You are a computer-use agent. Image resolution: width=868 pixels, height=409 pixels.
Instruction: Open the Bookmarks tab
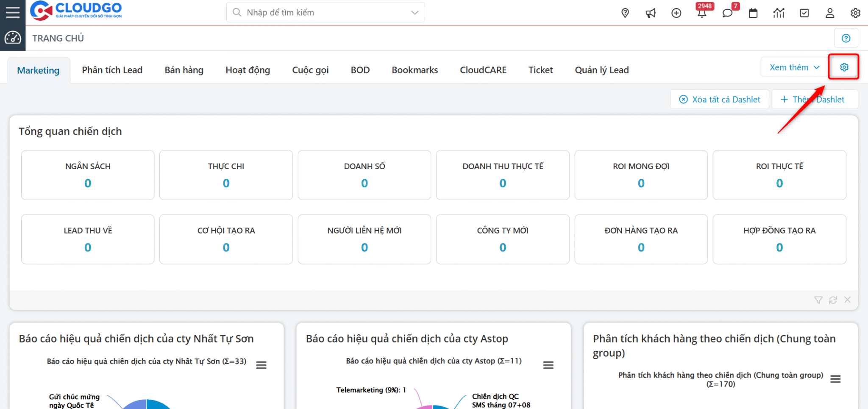click(x=415, y=70)
